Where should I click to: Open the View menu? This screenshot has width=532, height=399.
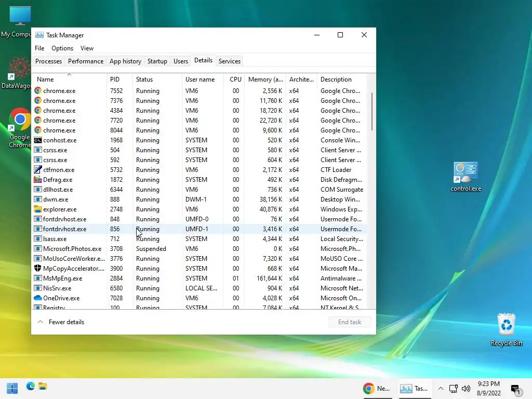[87, 48]
